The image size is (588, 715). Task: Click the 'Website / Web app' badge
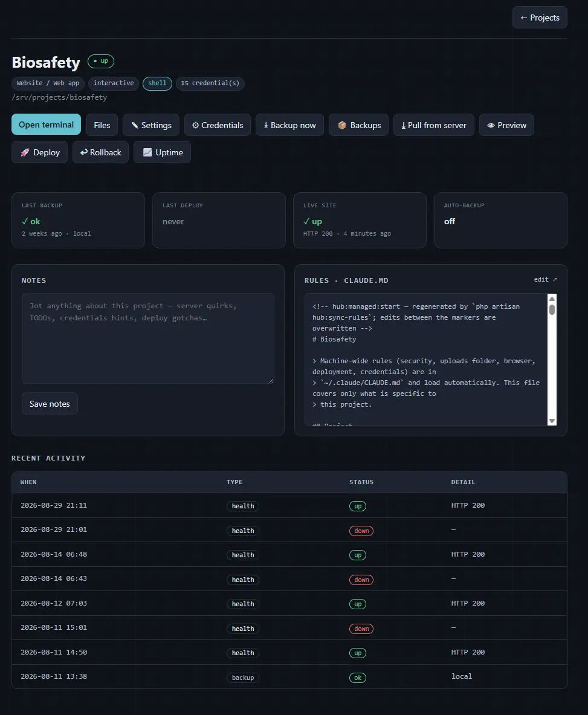click(x=48, y=83)
